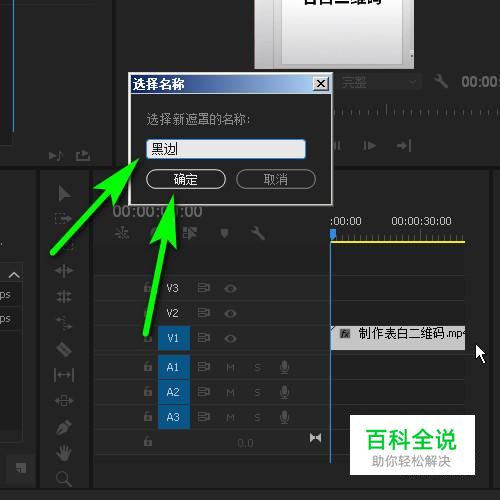Select the Track Select Forward tool
The height and width of the screenshot is (500, 500).
pos(63,219)
